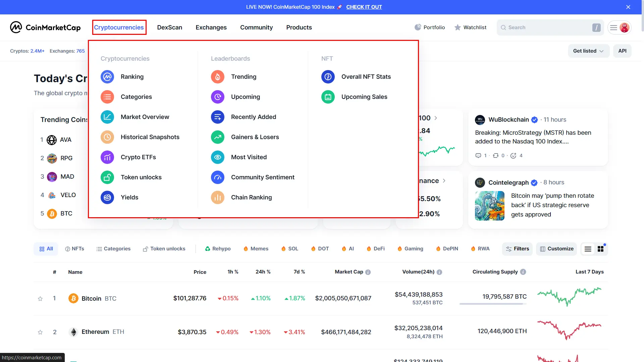Open the Cryptocurrencies navigation menu
The height and width of the screenshot is (362, 644).
[x=118, y=27]
